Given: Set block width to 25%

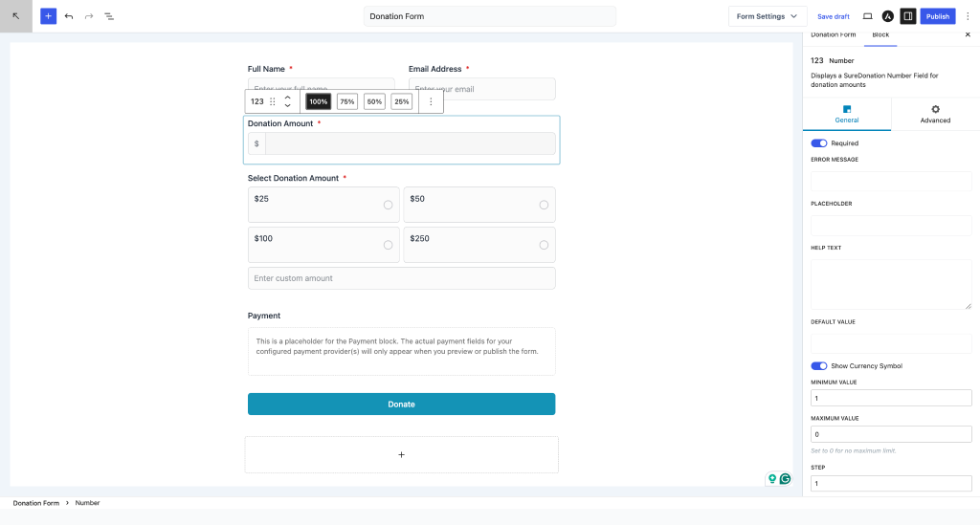Looking at the screenshot, I should (401, 101).
